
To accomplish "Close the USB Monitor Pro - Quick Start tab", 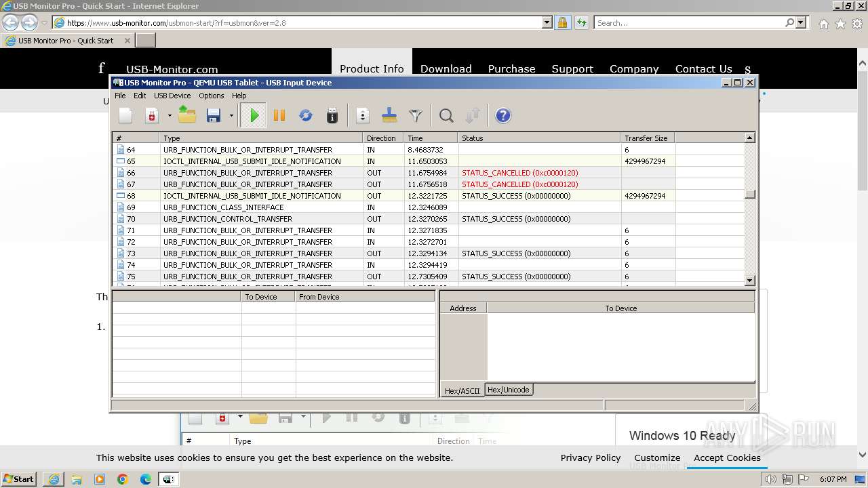I will [127, 40].
